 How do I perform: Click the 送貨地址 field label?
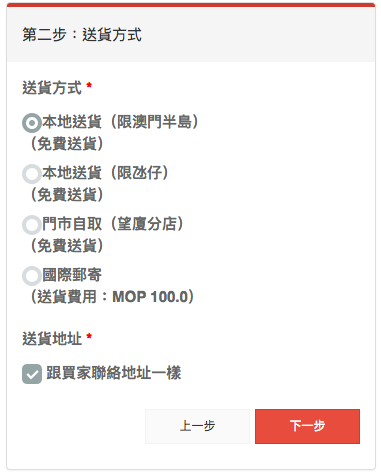click(52, 339)
